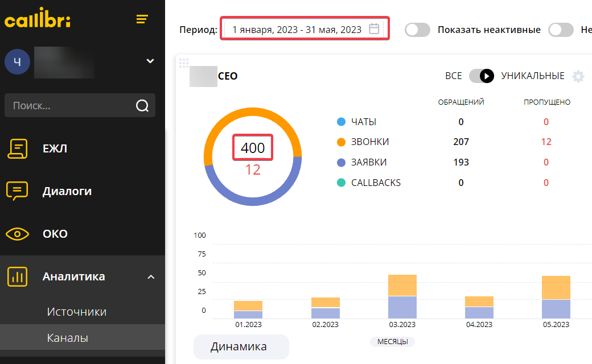592x364 pixels.
Task: Click the search magnifier icon
Action: (142, 106)
